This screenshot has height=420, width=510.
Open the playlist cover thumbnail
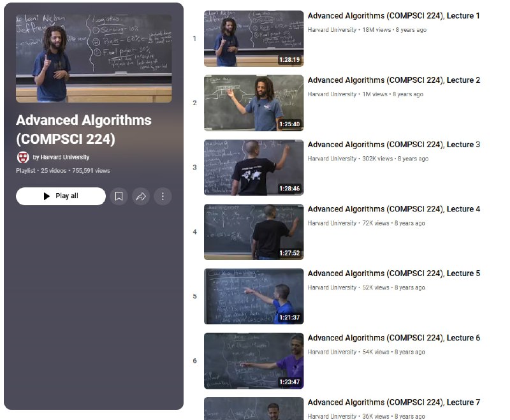tap(94, 59)
